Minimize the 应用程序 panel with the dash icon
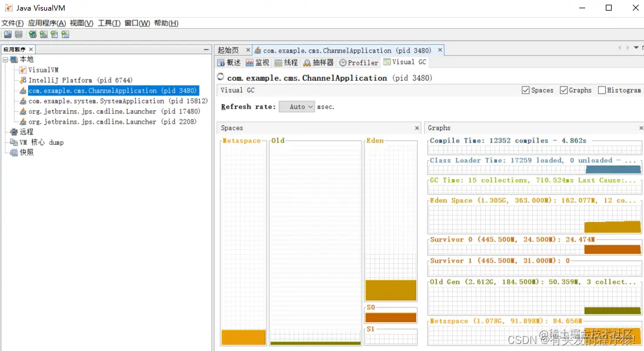The height and width of the screenshot is (351, 644). [206, 49]
